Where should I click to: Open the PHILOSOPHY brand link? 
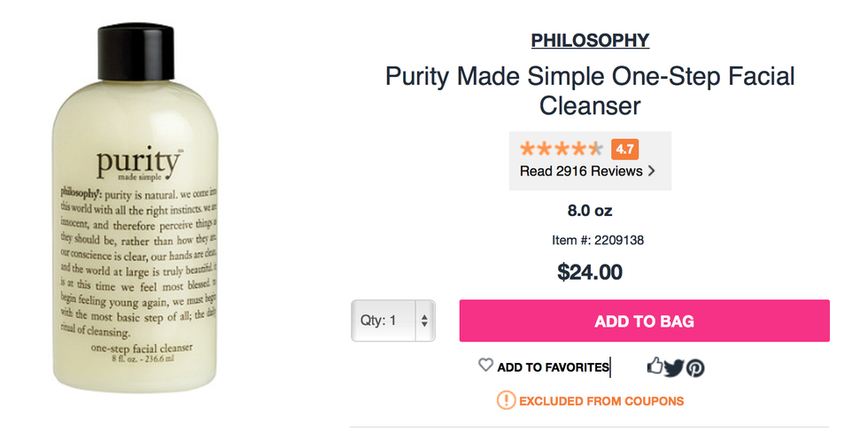[x=590, y=40]
